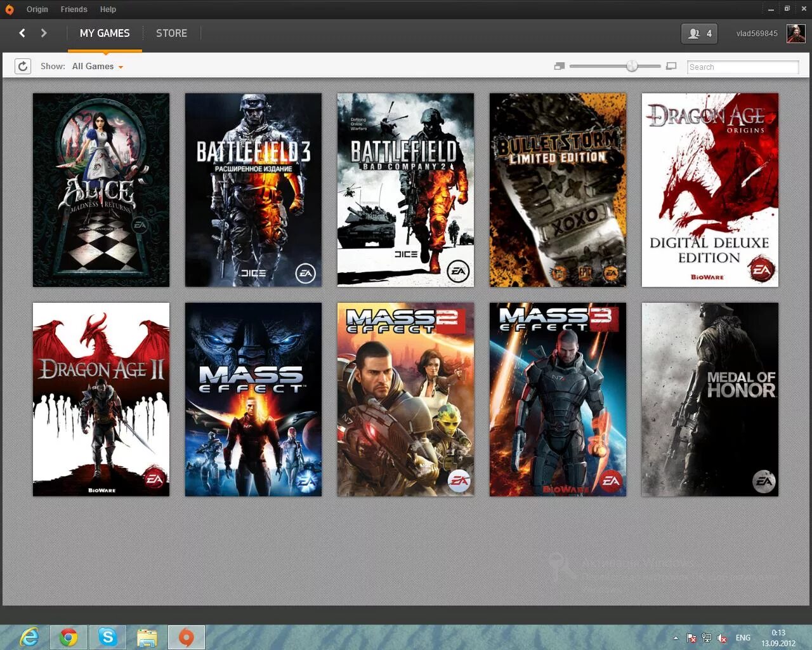The height and width of the screenshot is (650, 812).
Task: Click the large tiles size icon
Action: click(671, 66)
